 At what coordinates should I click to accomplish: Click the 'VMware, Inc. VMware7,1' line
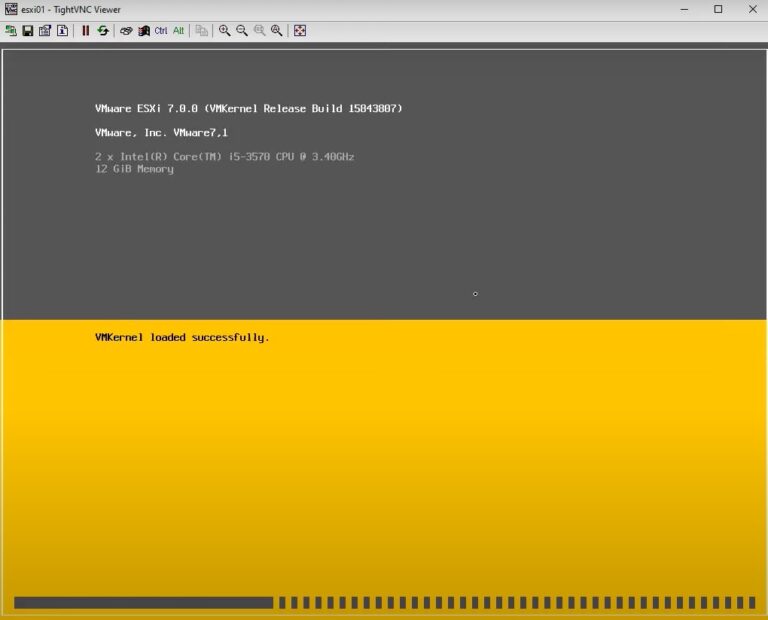click(162, 133)
